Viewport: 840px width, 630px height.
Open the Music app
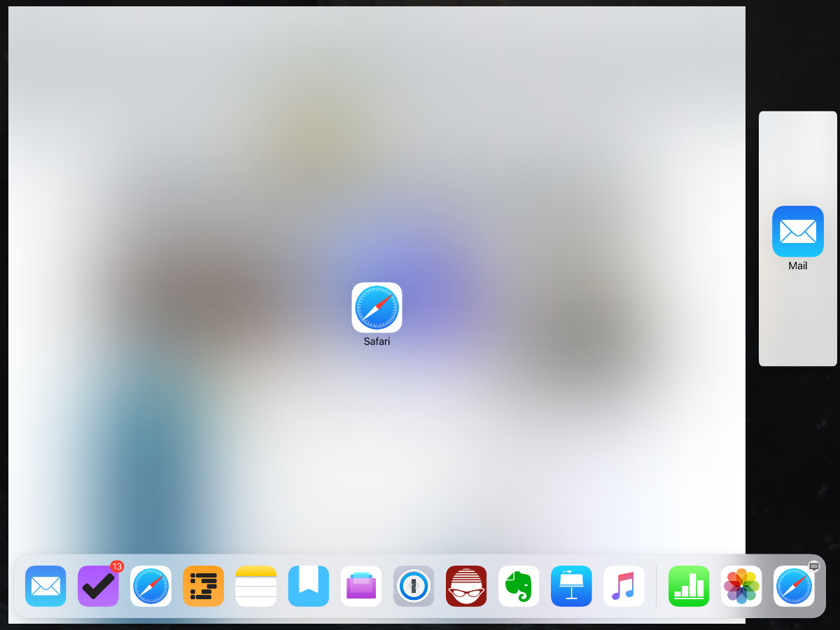coord(624,586)
